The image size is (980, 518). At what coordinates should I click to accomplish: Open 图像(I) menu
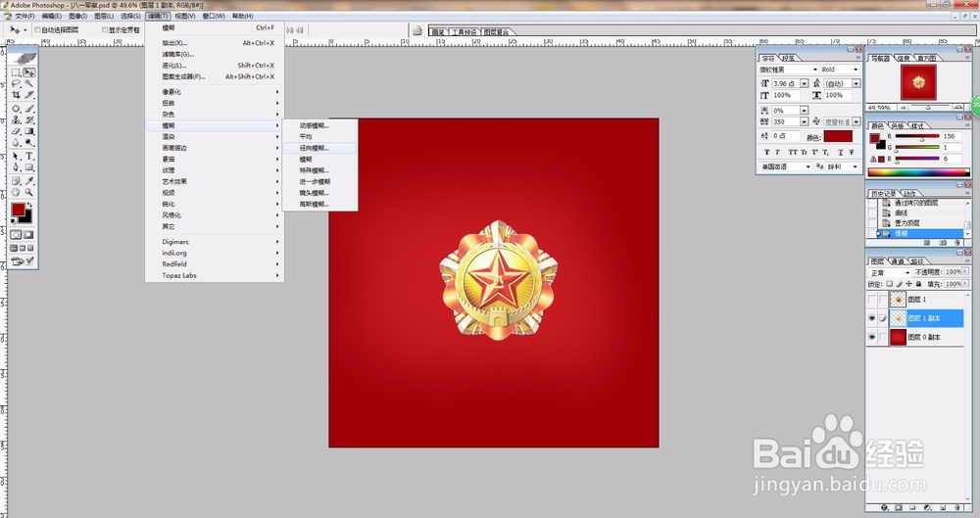click(x=77, y=16)
